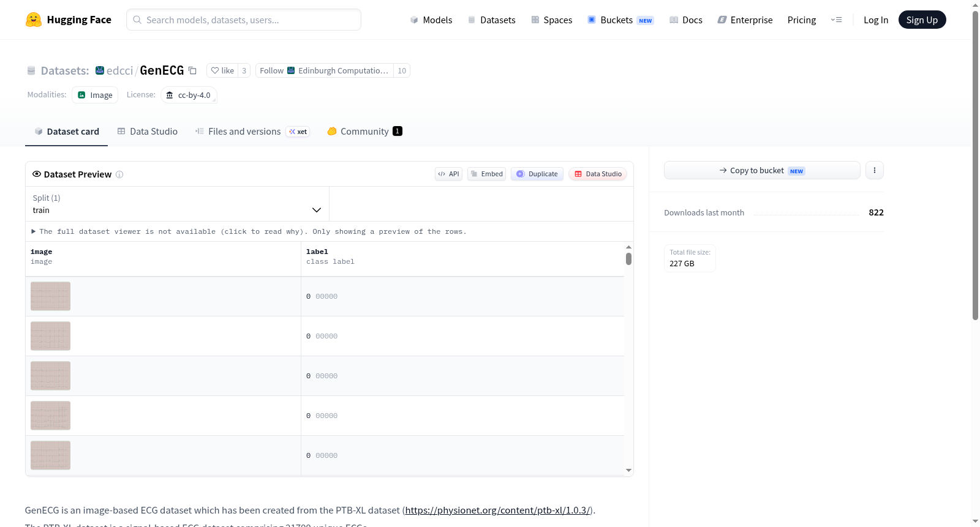Open the physionet PTB-XL dataset link
The width and height of the screenshot is (980, 527).
[x=497, y=510]
